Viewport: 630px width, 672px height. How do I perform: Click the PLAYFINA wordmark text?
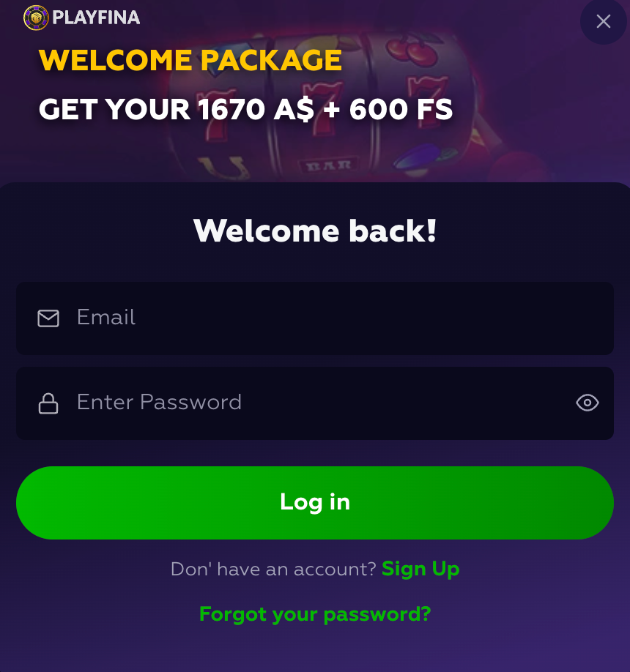pos(96,18)
